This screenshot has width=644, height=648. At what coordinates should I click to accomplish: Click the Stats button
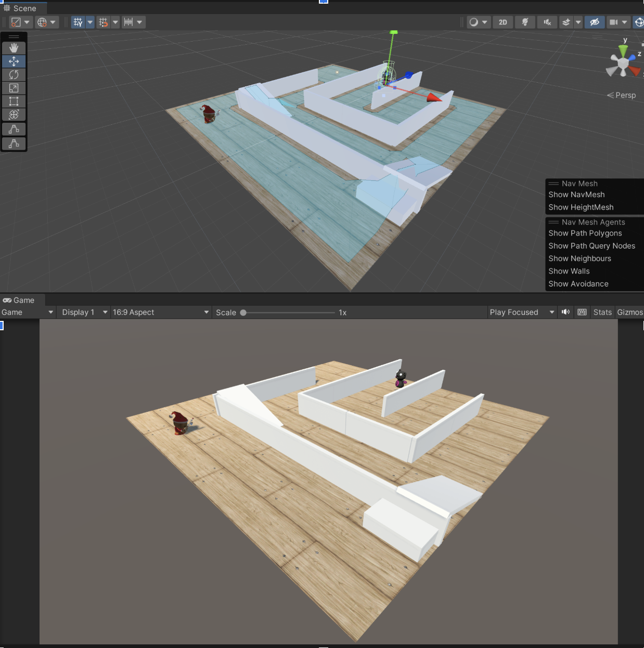[602, 312]
